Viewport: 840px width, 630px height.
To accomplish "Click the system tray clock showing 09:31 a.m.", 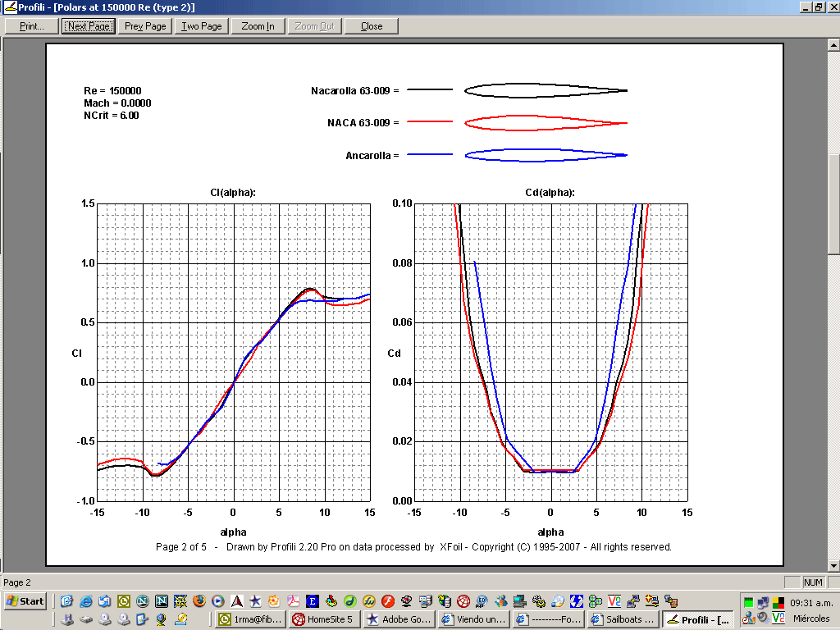I will 810,602.
